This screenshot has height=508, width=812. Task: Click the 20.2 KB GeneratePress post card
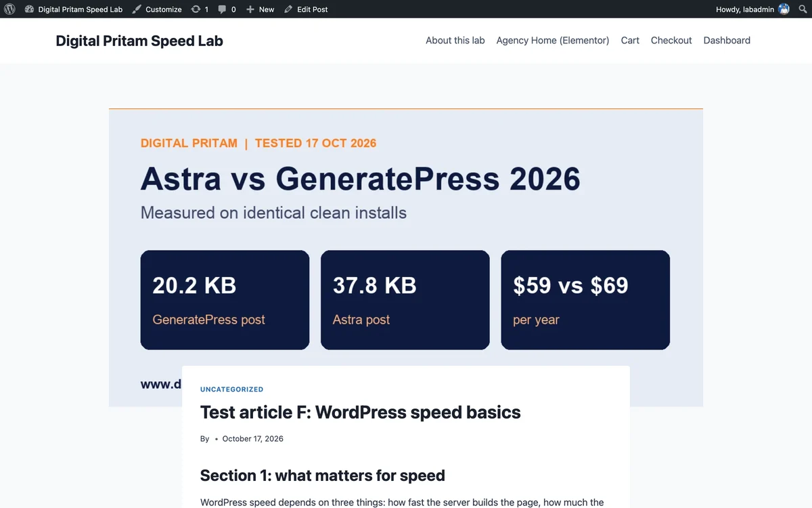pyautogui.click(x=225, y=300)
